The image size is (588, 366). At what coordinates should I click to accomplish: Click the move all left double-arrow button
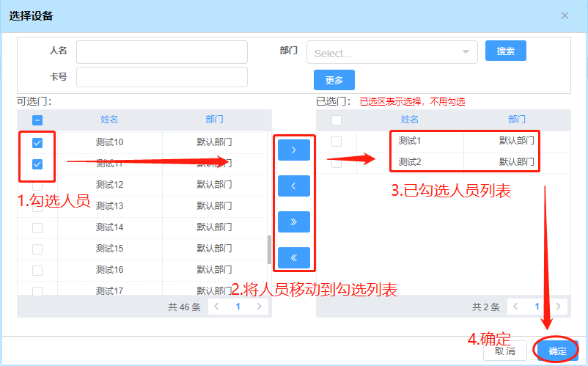[293, 257]
